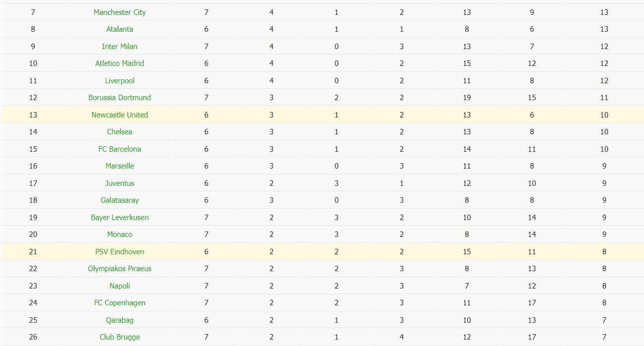Open FC Copenhagen team link
This screenshot has width=644, height=346.
coord(119,303)
